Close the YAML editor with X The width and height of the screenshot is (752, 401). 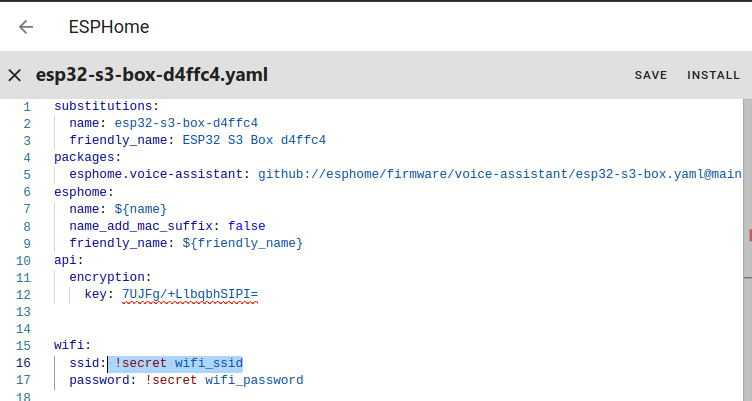point(14,75)
